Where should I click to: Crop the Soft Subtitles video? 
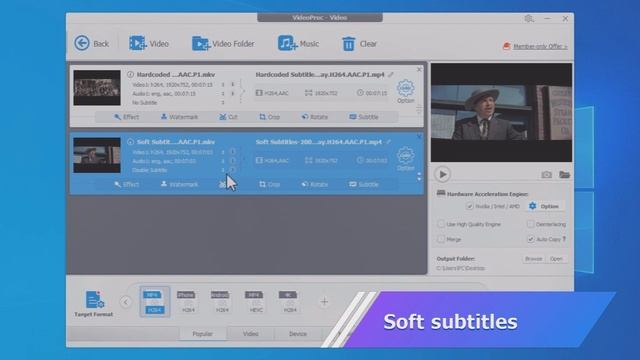point(270,184)
